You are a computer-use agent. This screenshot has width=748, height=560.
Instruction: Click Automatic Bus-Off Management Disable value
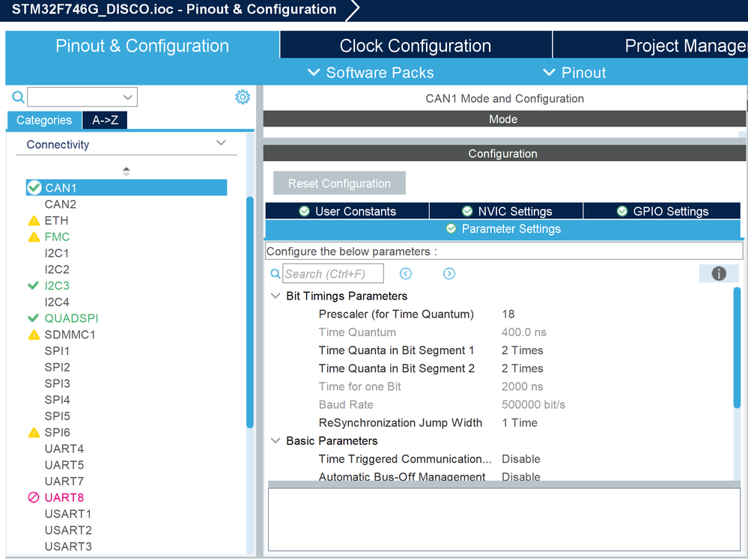(x=521, y=476)
